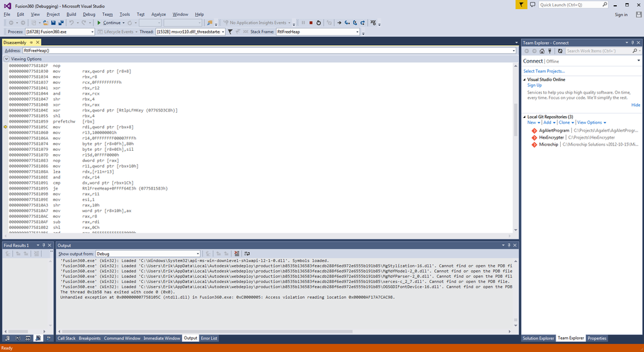Refresh the Team Explorer panel

tap(560, 51)
